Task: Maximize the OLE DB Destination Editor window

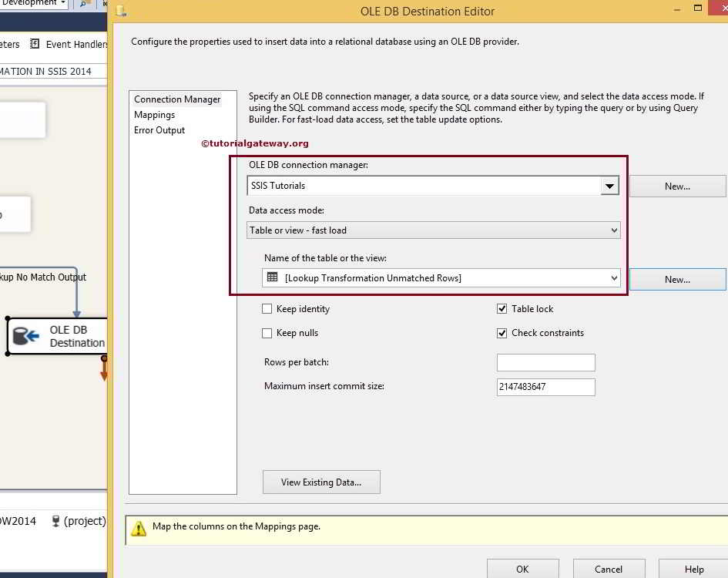Action: [697, 8]
